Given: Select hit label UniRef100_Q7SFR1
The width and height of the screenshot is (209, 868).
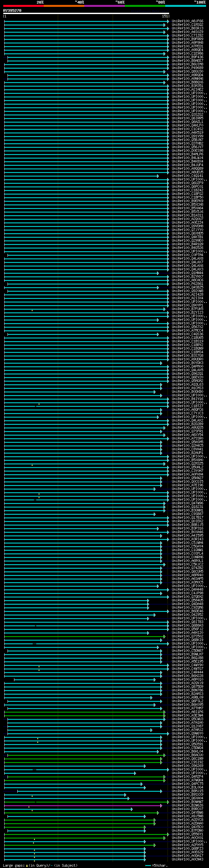Looking at the screenshot, I should (187, 431).
